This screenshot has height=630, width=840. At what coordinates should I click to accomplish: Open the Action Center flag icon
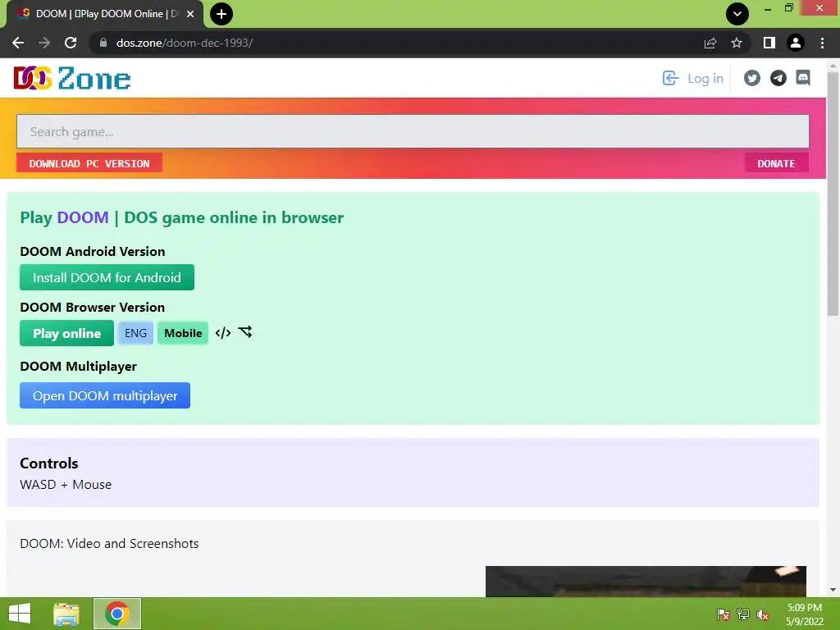pyautogui.click(x=724, y=614)
